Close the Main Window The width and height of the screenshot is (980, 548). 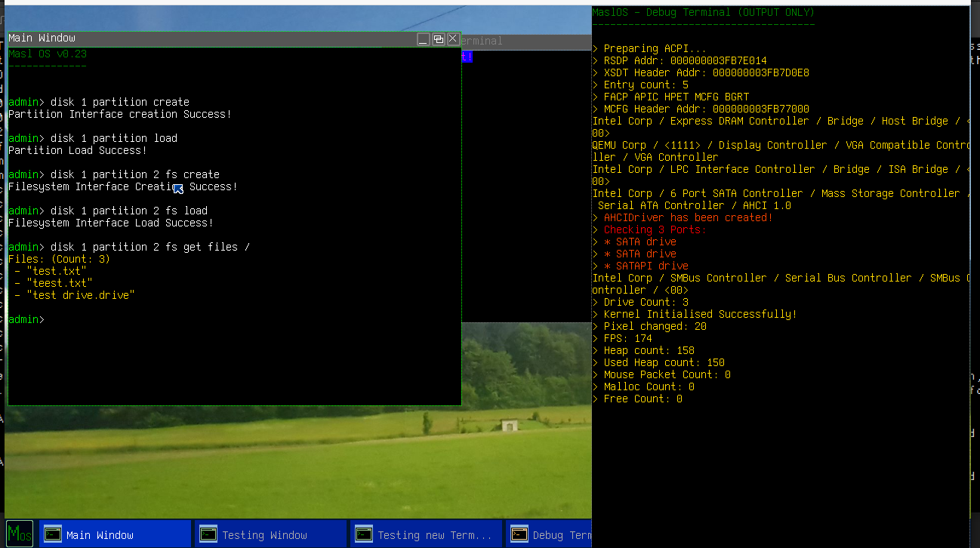[453, 38]
